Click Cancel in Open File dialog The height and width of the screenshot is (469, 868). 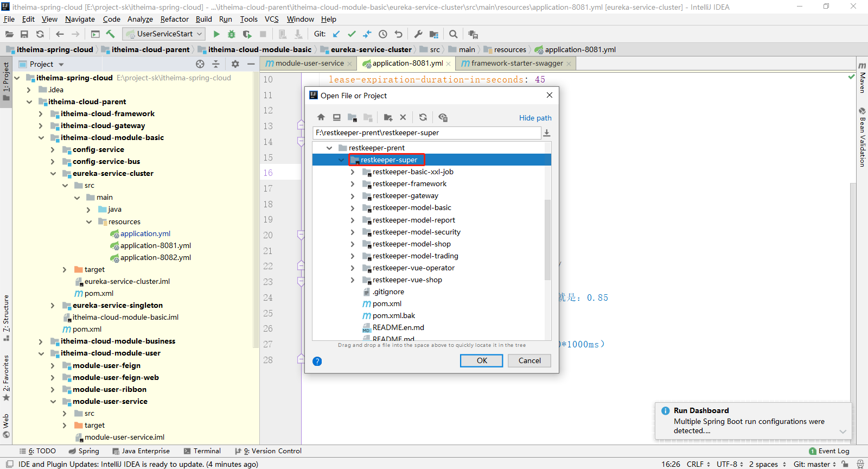click(x=529, y=360)
